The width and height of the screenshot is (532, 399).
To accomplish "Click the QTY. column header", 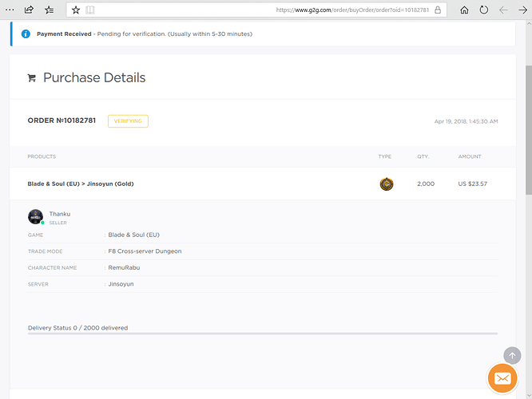I will tap(423, 156).
